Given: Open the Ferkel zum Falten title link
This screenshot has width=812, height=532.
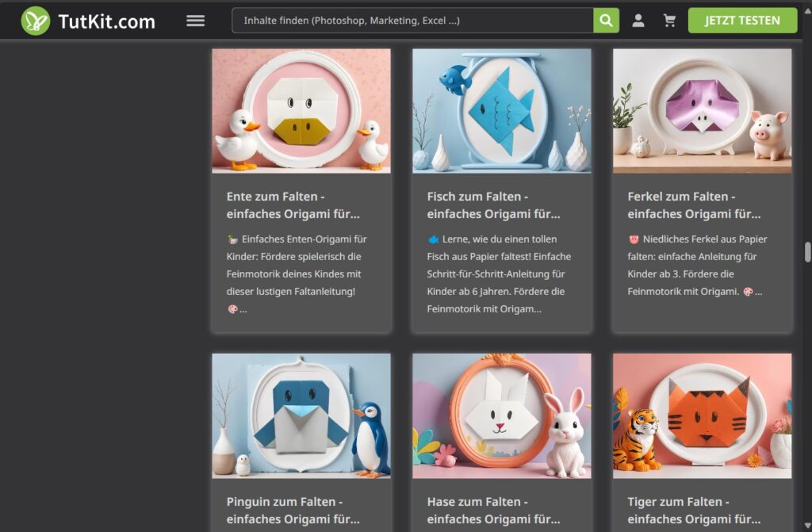Looking at the screenshot, I should tap(694, 205).
